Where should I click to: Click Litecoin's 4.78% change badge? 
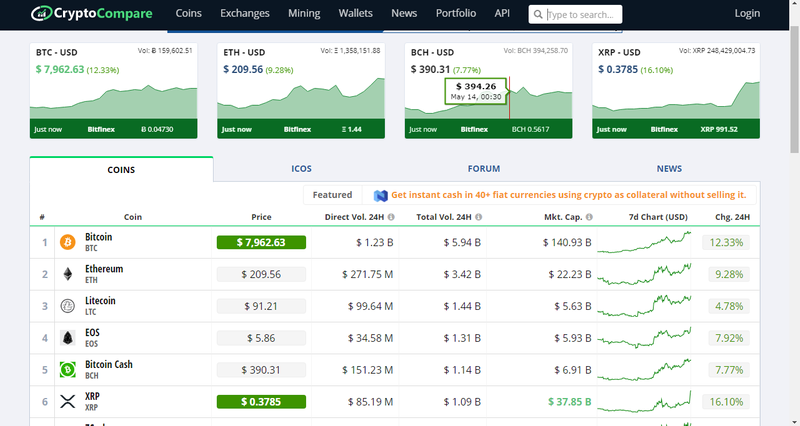click(x=729, y=306)
